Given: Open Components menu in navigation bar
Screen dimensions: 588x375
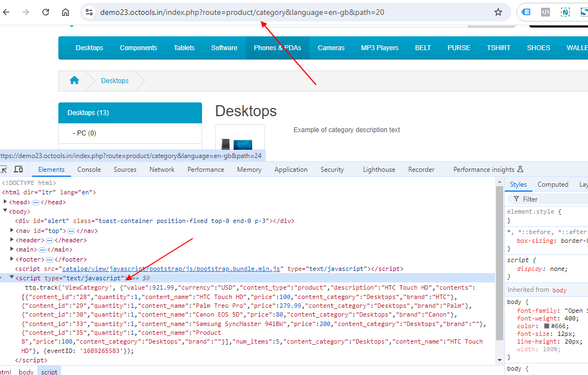Looking at the screenshot, I should coord(138,47).
